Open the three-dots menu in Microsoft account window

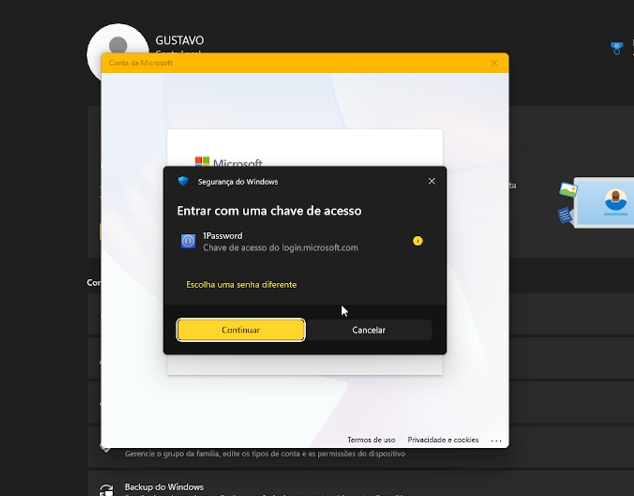496,441
